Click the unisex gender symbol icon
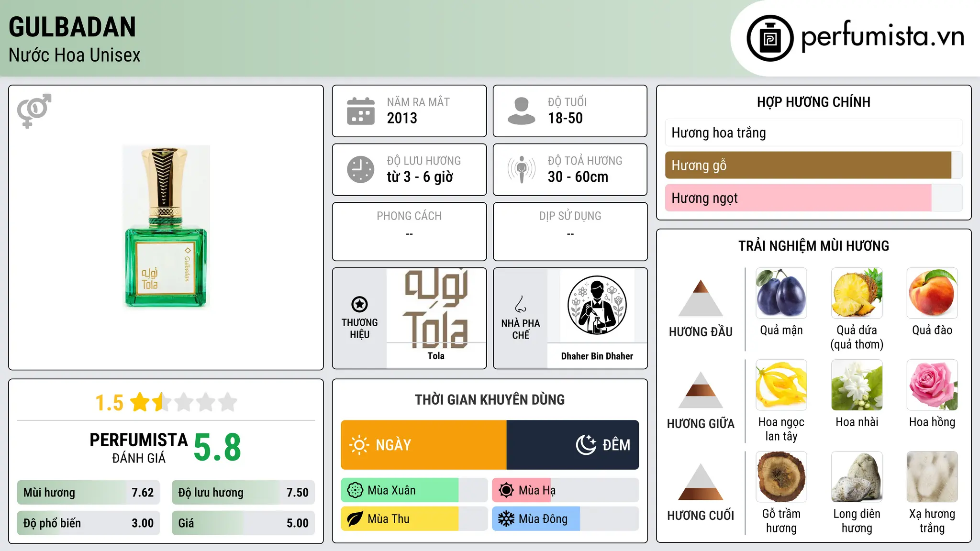Screen dimensions: 980x551 pyautogui.click(x=34, y=110)
